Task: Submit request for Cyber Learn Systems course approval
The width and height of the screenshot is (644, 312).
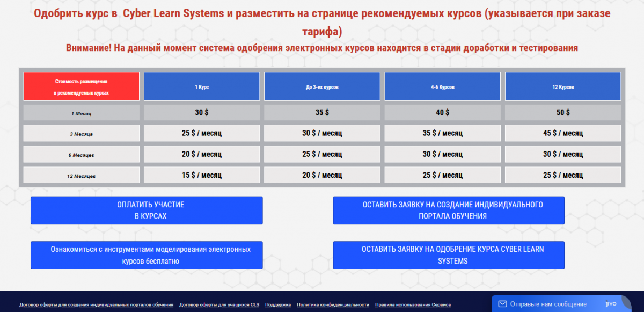Action: (x=449, y=255)
